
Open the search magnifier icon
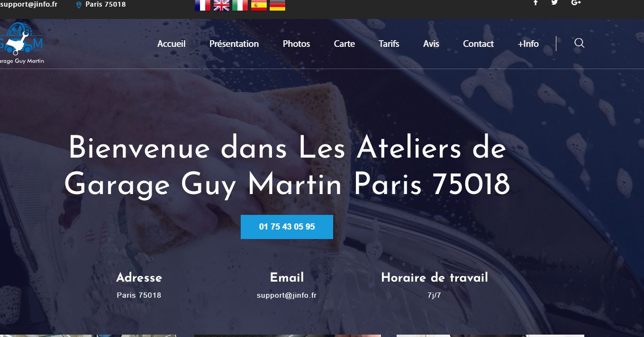[x=579, y=43]
